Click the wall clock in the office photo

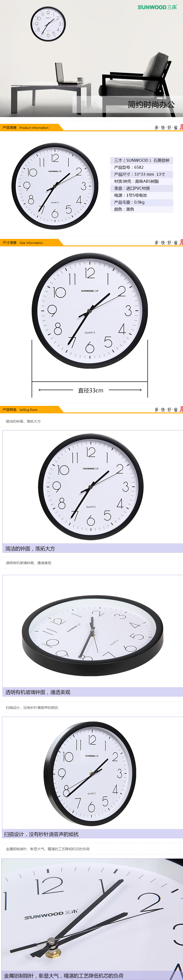[48, 24]
